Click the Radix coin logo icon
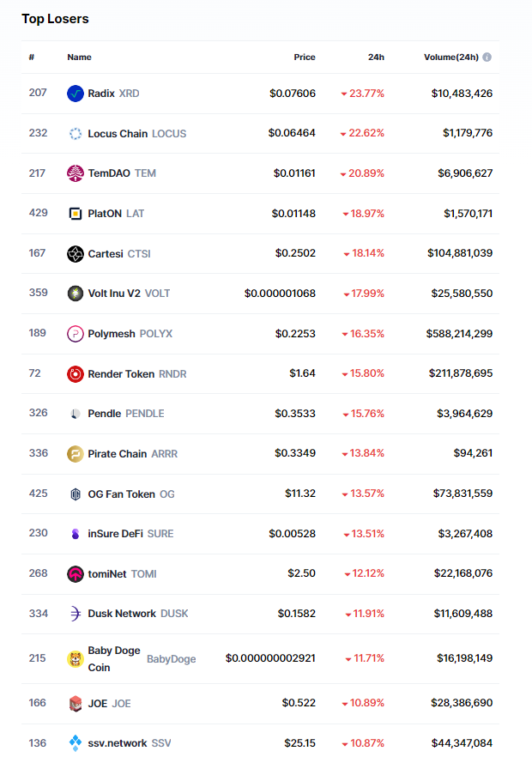Image resolution: width=532 pixels, height=757 pixels. (x=76, y=94)
